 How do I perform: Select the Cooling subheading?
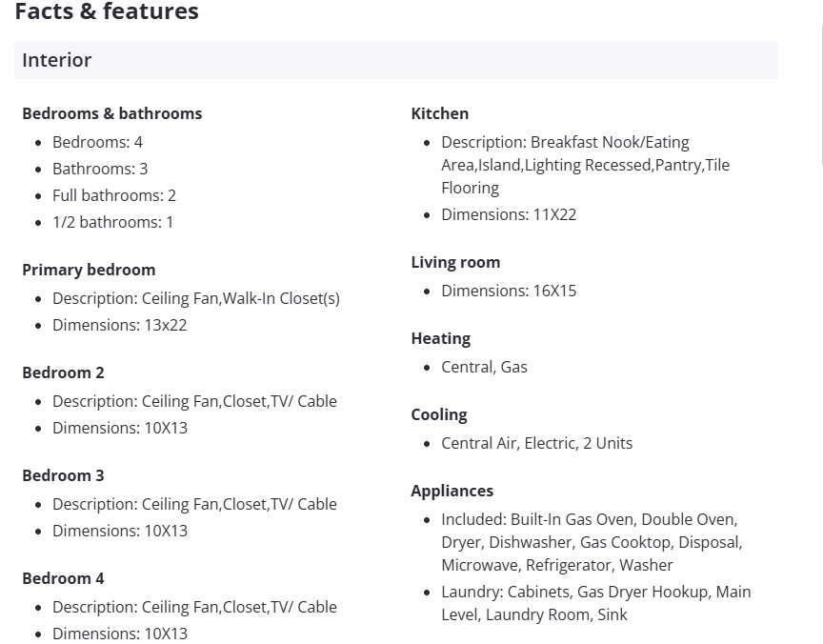coord(439,414)
